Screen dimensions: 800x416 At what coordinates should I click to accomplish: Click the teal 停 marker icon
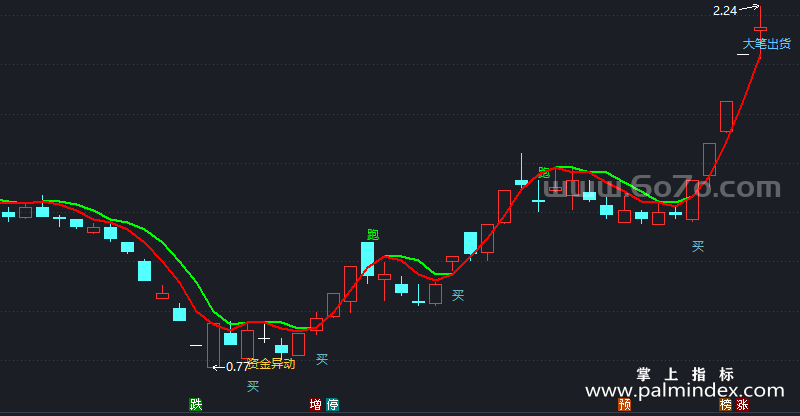point(333,404)
